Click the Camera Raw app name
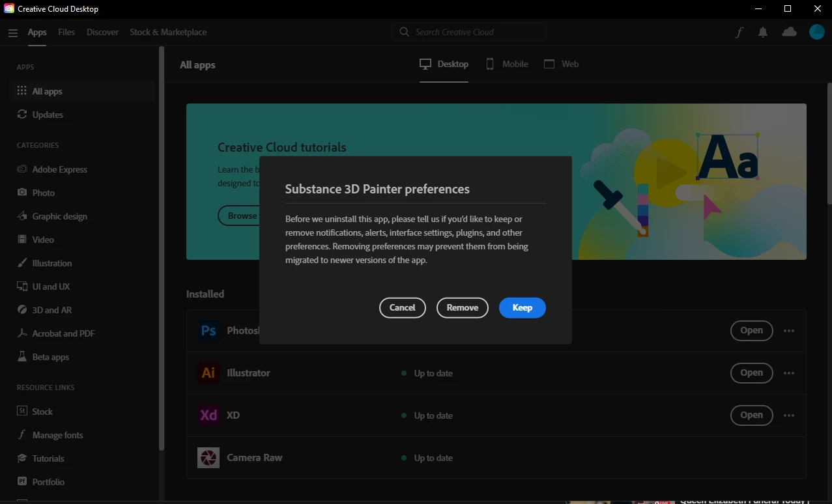Viewport: 832px width, 504px height. [255, 458]
